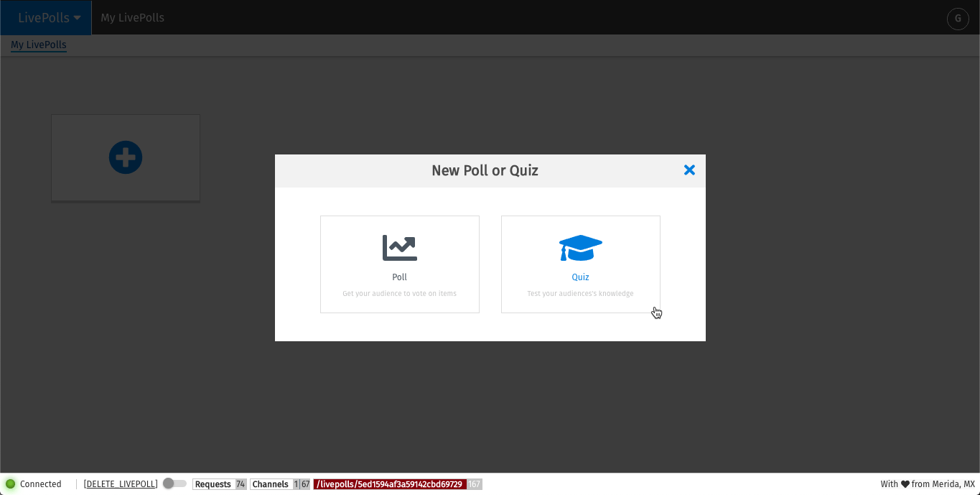Open the My LivePolls tab link
This screenshot has height=495, width=980.
39,45
